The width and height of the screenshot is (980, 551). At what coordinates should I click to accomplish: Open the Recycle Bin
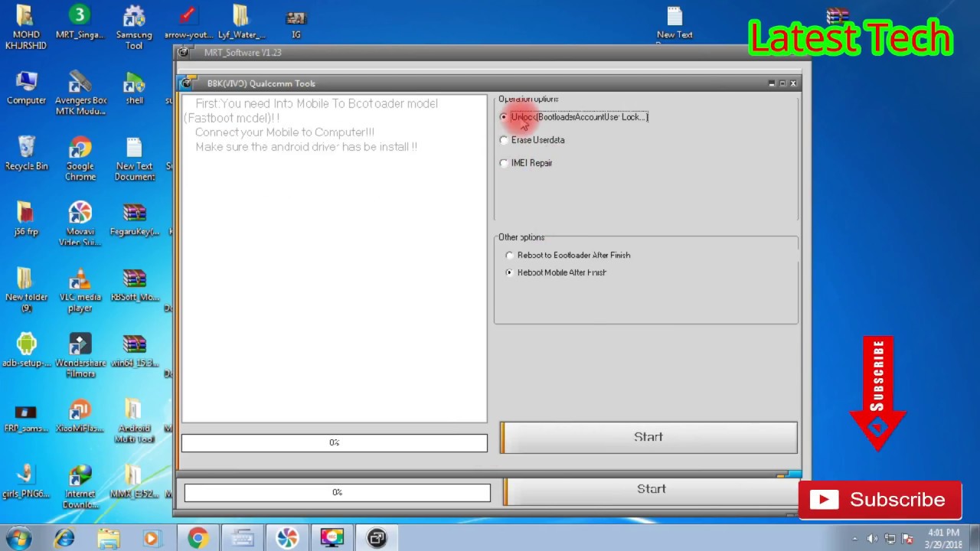(26, 155)
